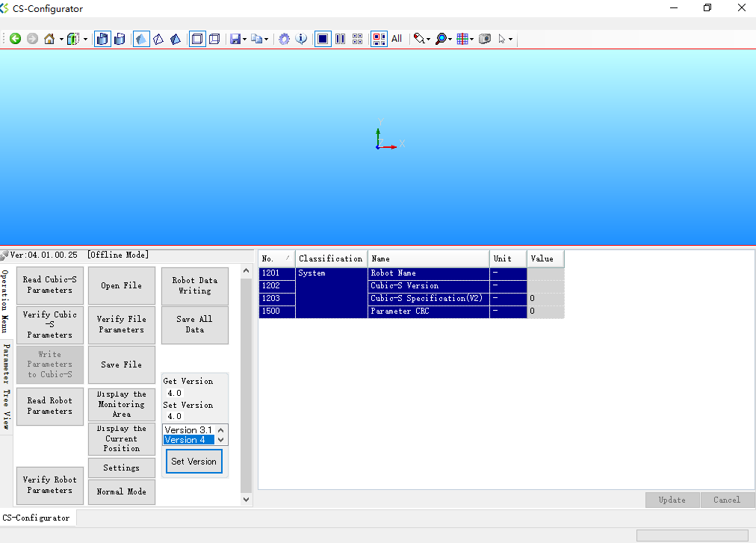
Task: Select the cursor pointer tool
Action: click(x=503, y=38)
